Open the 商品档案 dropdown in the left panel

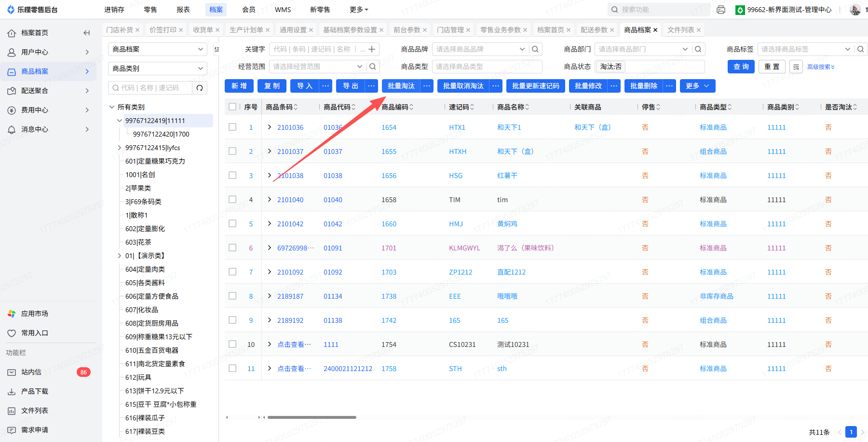click(158, 49)
